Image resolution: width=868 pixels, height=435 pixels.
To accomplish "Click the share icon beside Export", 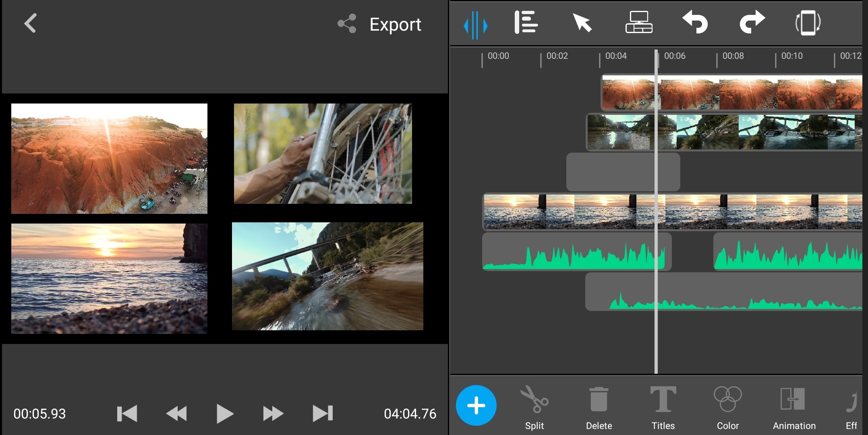I will (347, 24).
